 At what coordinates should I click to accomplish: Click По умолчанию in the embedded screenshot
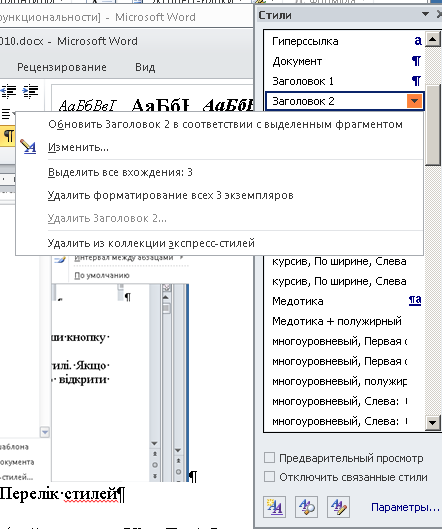pos(102,275)
